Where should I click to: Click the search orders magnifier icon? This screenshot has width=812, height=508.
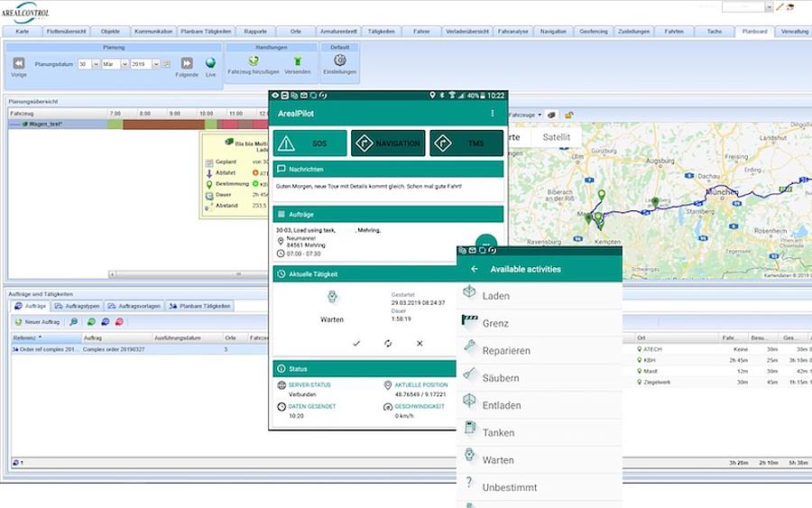click(x=74, y=321)
